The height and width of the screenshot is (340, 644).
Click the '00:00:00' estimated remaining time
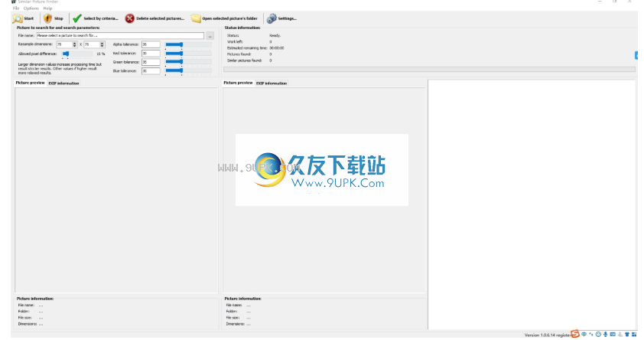277,48
